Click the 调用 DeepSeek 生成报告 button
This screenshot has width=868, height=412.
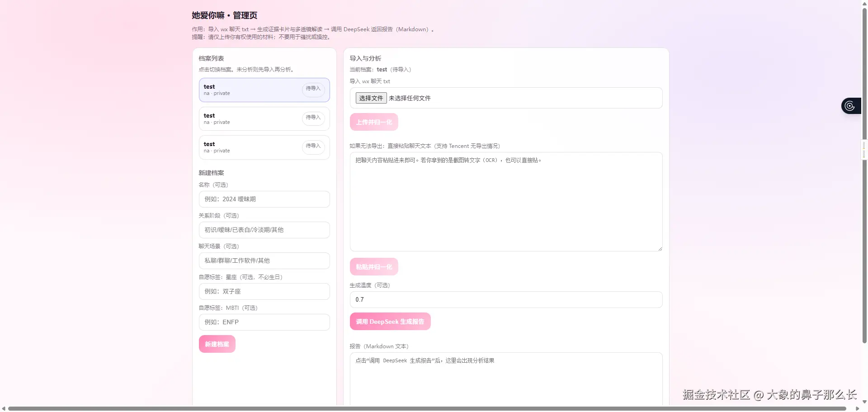click(x=390, y=321)
